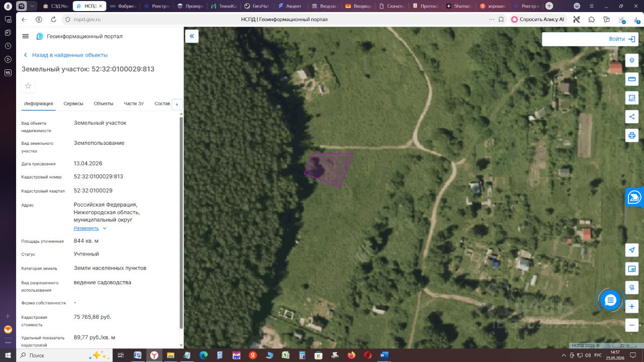Zoom in with the plus button
Viewport: 644px width, 362px height.
coord(632,306)
